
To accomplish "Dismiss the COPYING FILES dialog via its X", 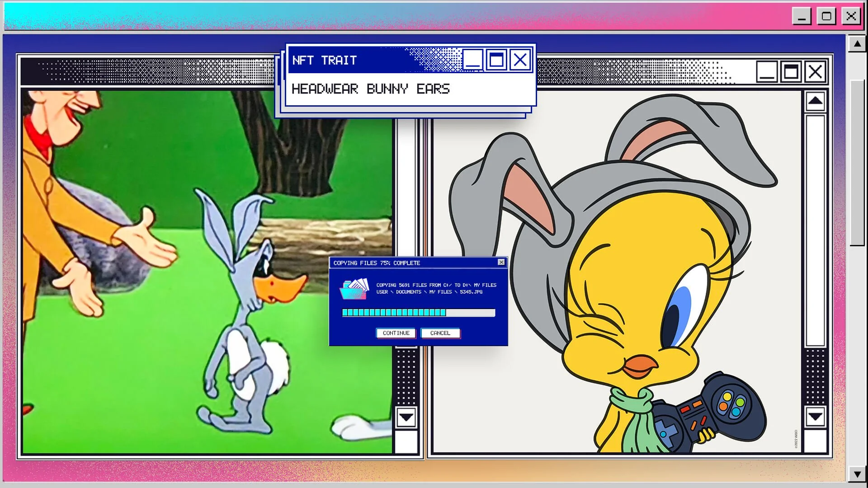I will point(501,262).
